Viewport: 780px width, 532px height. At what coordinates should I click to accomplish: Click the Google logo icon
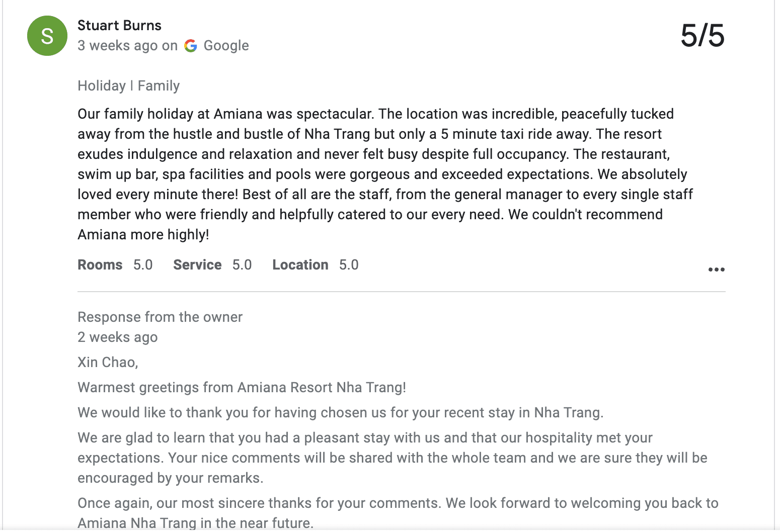(x=191, y=45)
